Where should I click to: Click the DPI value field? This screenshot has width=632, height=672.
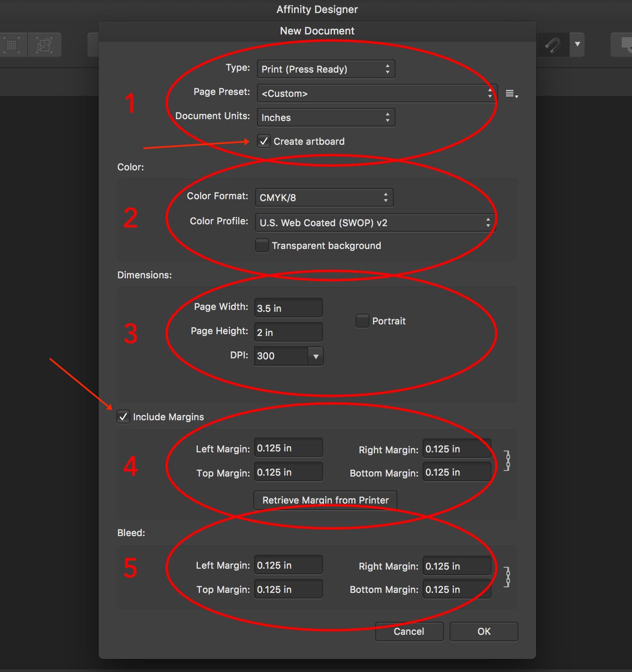pos(281,356)
